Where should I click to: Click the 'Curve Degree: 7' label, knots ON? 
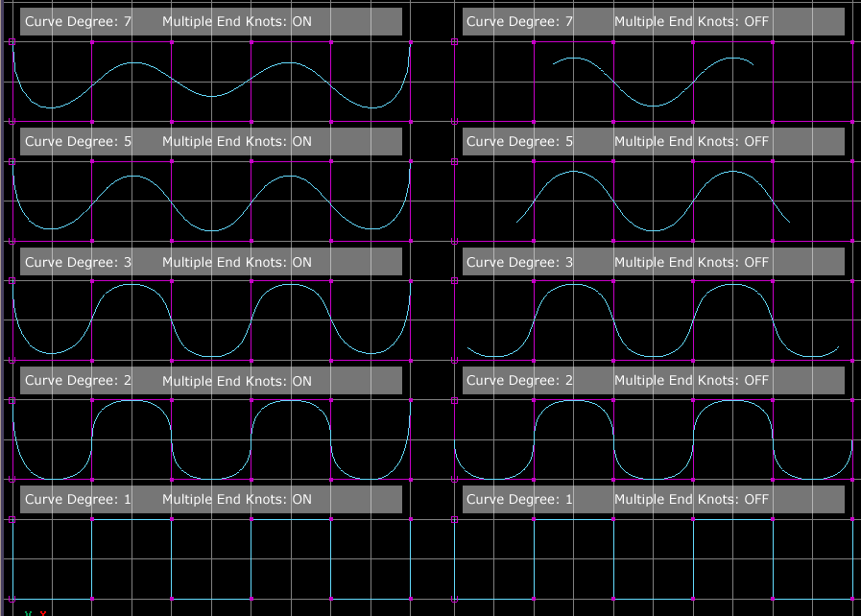(78, 21)
